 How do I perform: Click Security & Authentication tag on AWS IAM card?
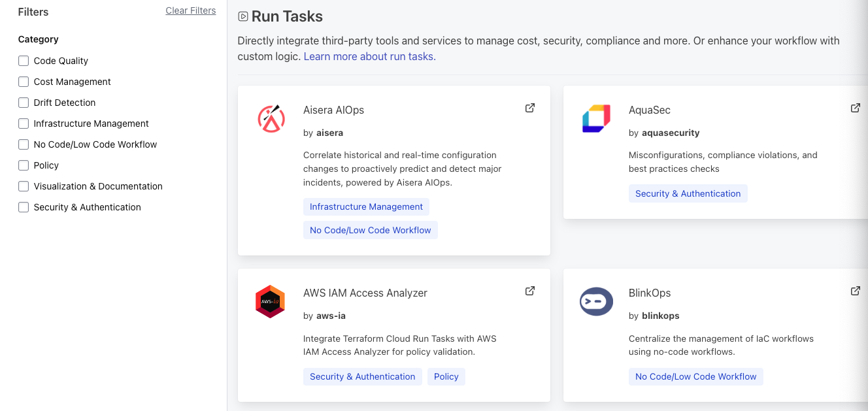click(x=363, y=376)
